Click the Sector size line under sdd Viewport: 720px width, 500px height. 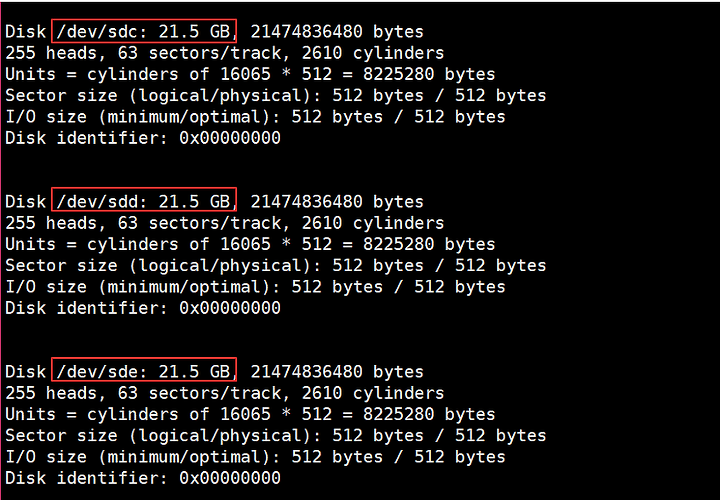coord(276,266)
